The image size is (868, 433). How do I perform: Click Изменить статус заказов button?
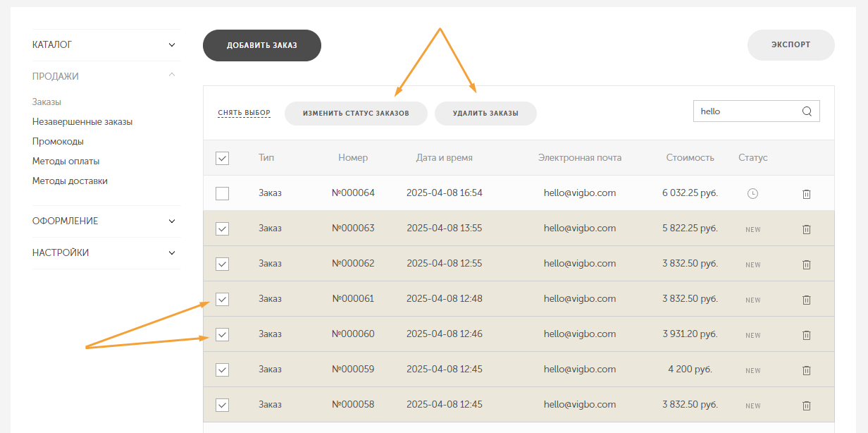click(356, 114)
